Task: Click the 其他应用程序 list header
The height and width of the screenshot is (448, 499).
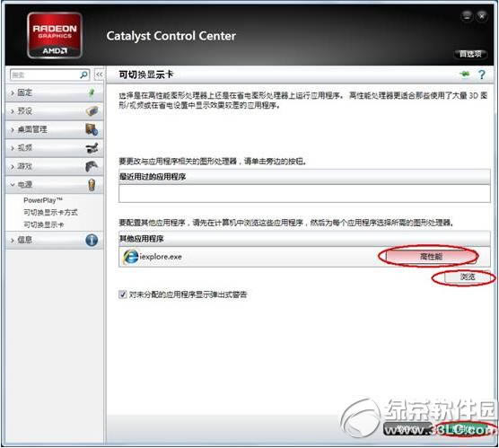Action: [304, 239]
